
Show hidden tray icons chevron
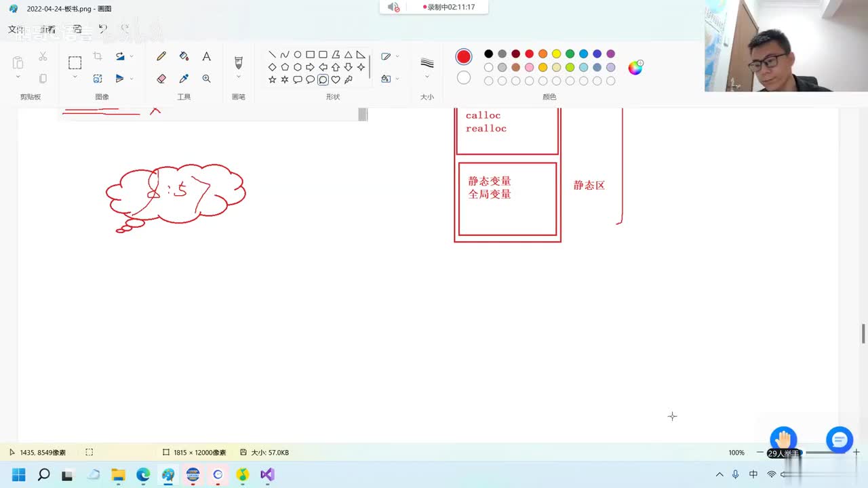tap(719, 474)
